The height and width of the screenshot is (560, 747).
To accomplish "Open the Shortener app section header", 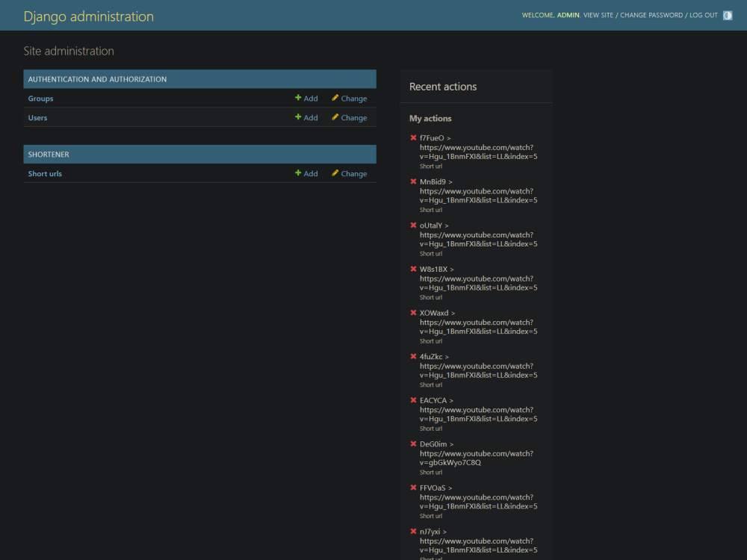I will coord(49,155).
